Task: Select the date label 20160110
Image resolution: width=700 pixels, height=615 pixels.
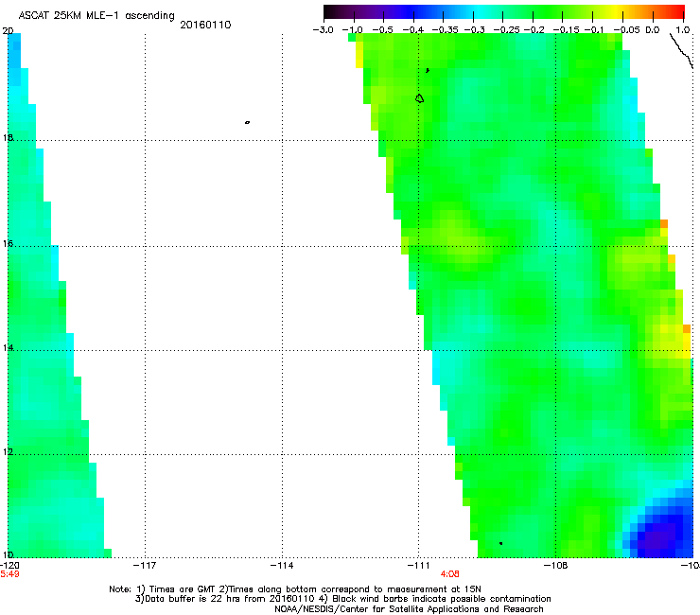Action: coord(205,25)
